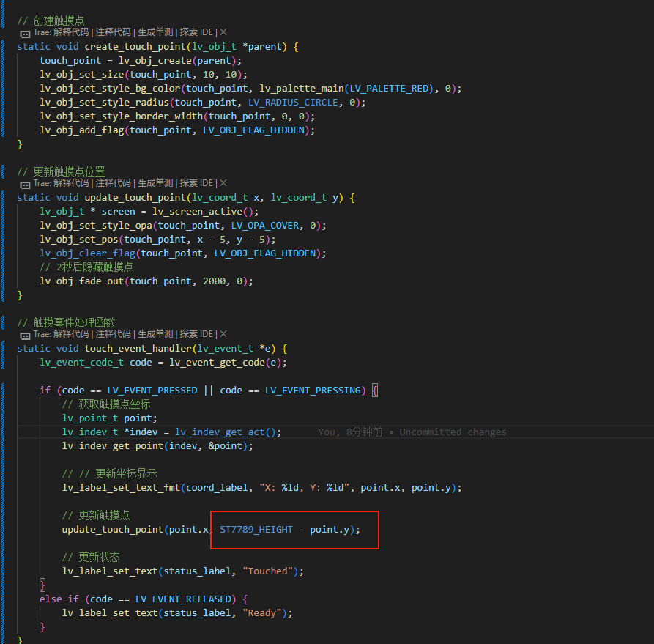
Task: Click 生成单测 above touch_event_handler function
Action: [x=155, y=334]
